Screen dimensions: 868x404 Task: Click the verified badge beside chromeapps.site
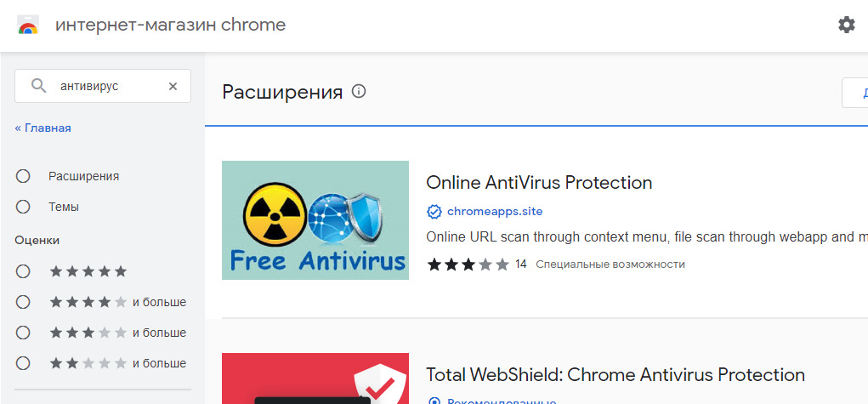point(434,211)
